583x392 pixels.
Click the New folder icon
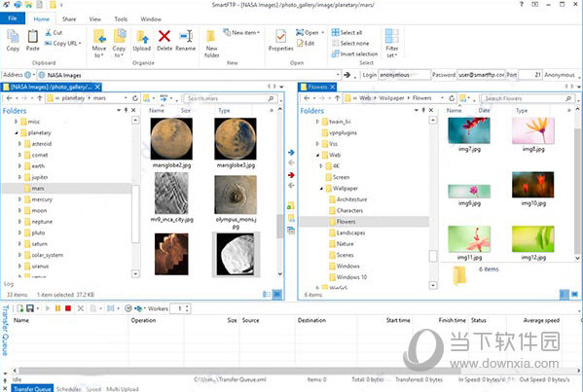tap(211, 44)
